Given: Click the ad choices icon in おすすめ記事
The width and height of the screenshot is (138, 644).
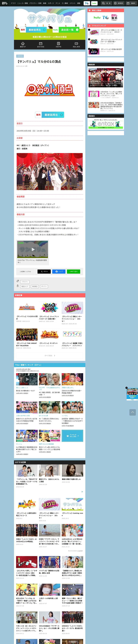Looking at the screenshot, I should pyautogui.click(x=82, y=492).
